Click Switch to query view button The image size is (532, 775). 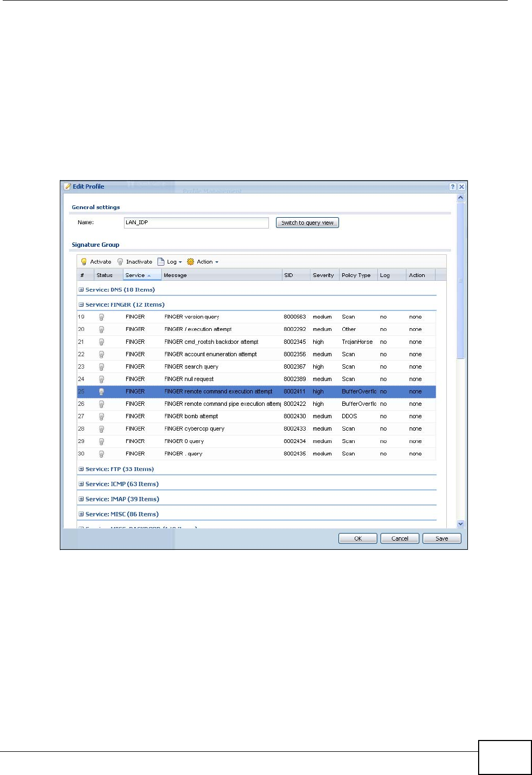coord(307,223)
